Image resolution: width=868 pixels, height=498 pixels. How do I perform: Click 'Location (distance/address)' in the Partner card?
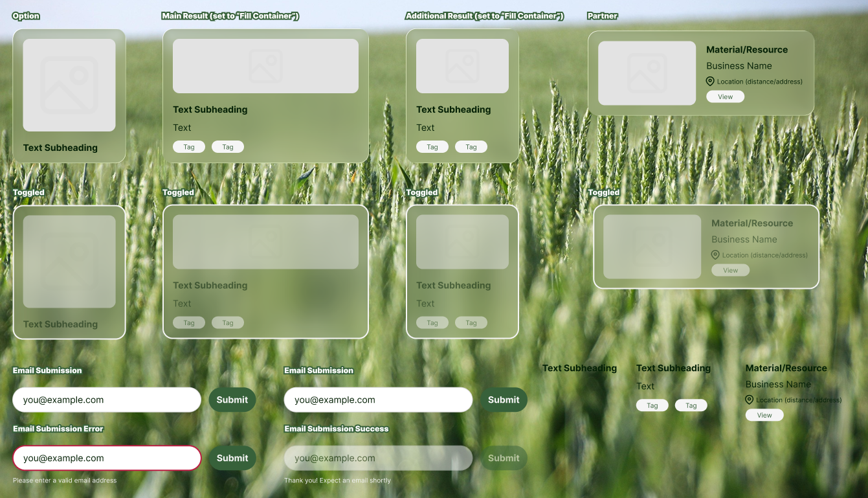(760, 82)
